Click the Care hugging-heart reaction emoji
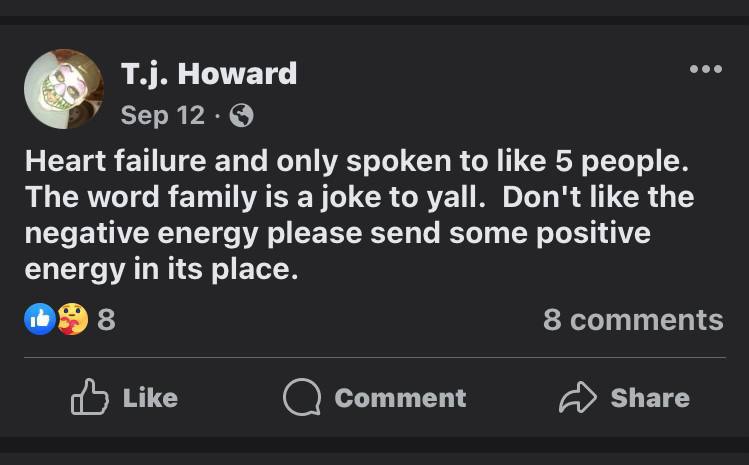Image resolution: width=749 pixels, height=465 pixels. 72,320
